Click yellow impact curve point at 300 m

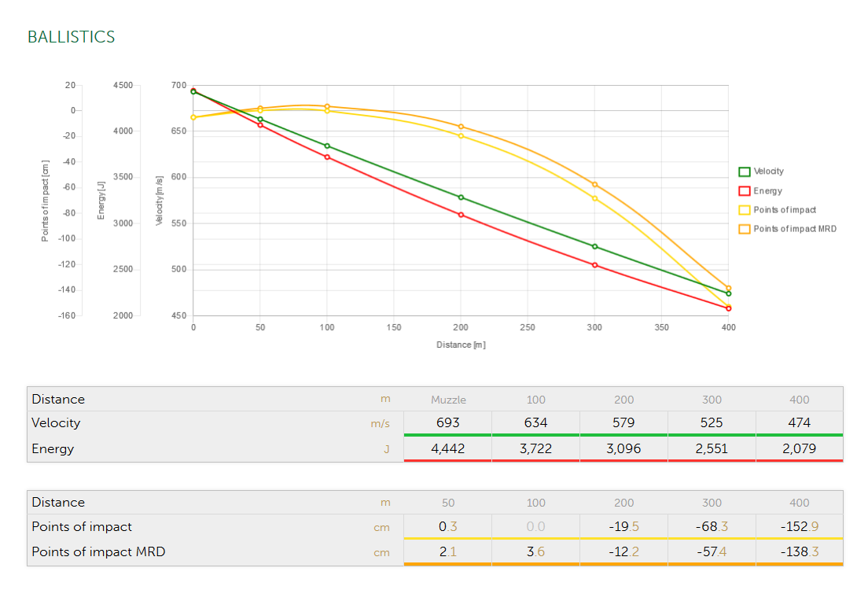594,198
